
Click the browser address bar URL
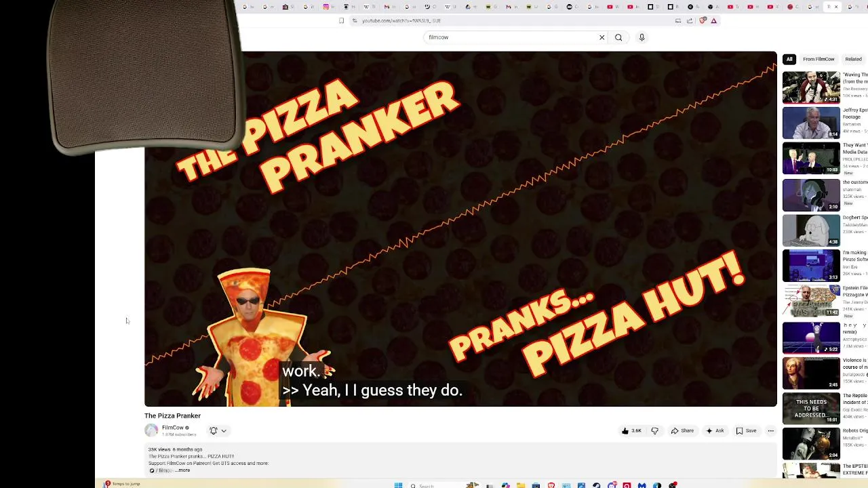point(401,21)
